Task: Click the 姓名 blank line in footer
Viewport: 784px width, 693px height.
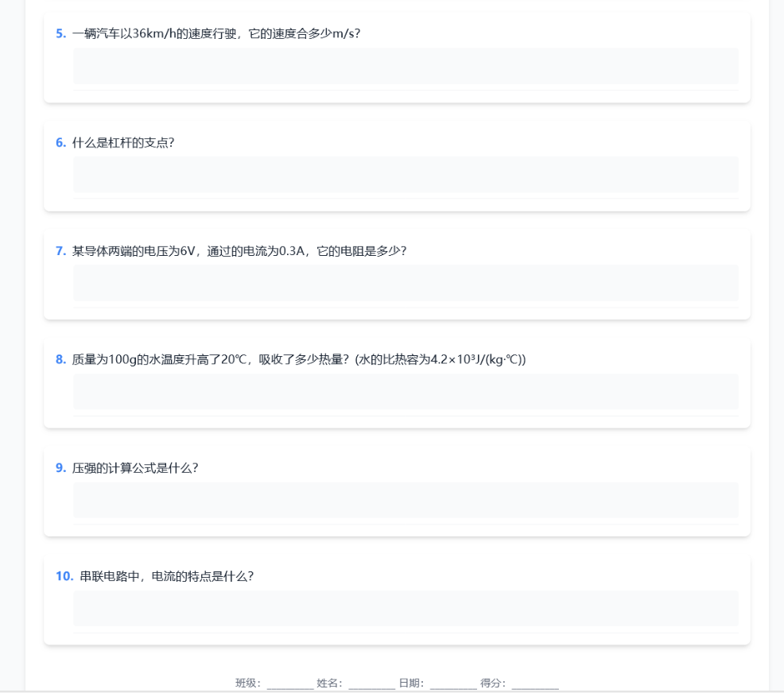Action: coord(371,683)
